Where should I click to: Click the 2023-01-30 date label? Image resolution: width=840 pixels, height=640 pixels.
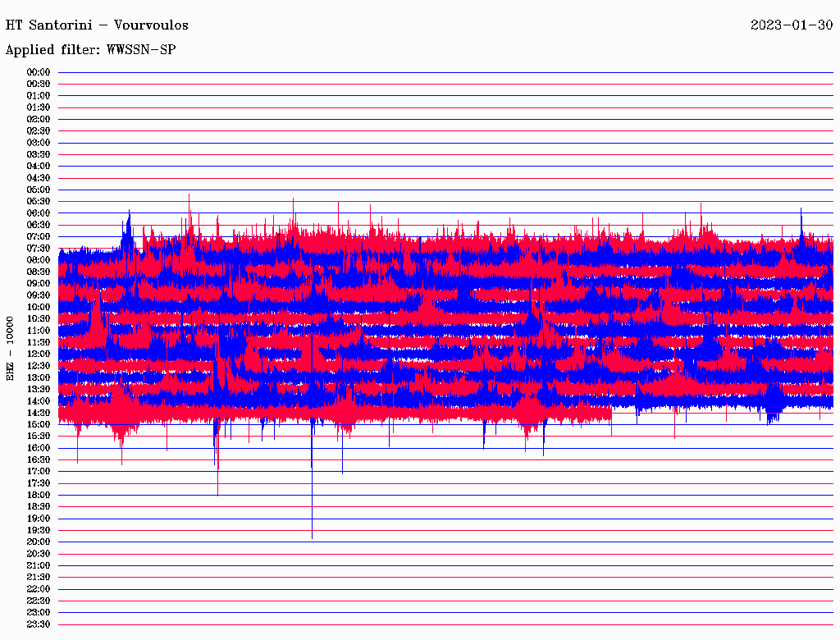click(x=792, y=25)
